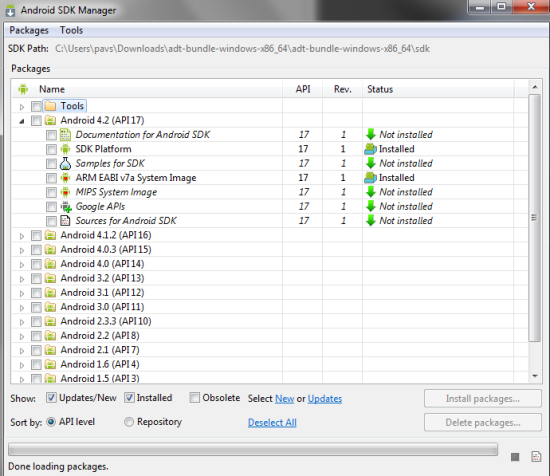Viewport: 550px width, 476px height.
Task: Click the MIPS System Image icon
Action: click(x=65, y=192)
